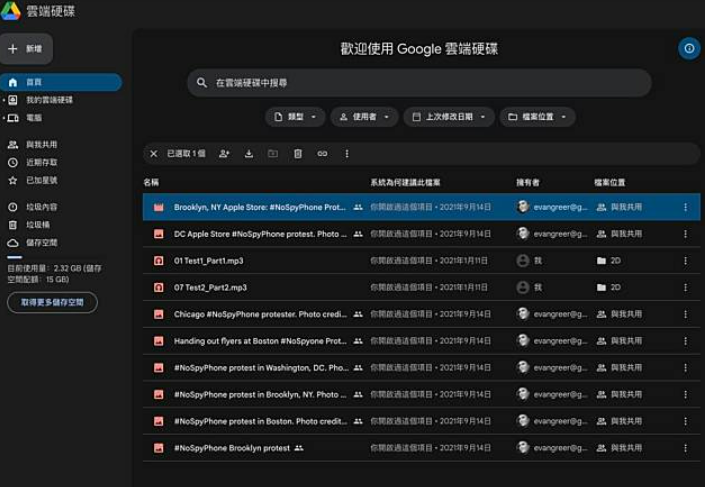Click the 新增 (New) button
The width and height of the screenshot is (705, 487).
click(x=26, y=49)
